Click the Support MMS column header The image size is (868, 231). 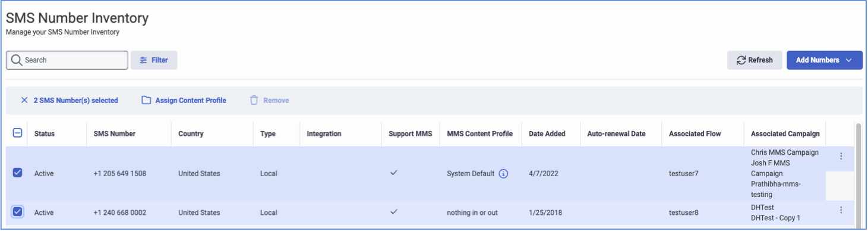(411, 134)
